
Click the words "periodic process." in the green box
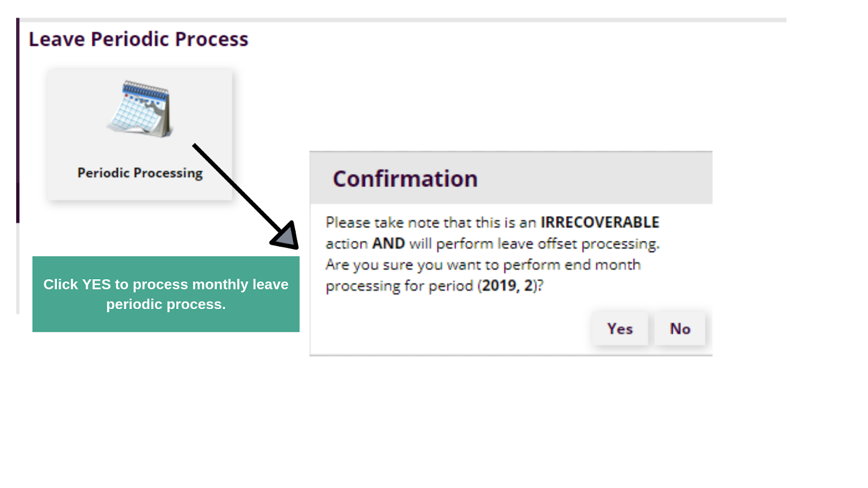pos(165,304)
